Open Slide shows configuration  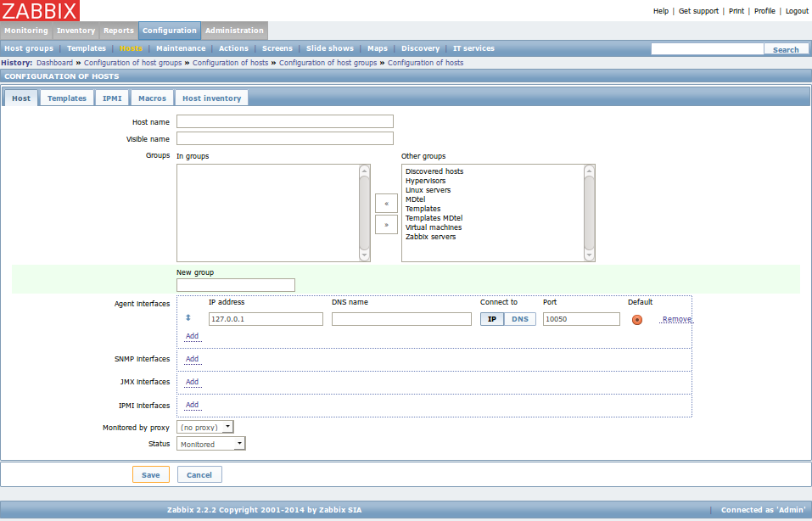pyautogui.click(x=330, y=48)
